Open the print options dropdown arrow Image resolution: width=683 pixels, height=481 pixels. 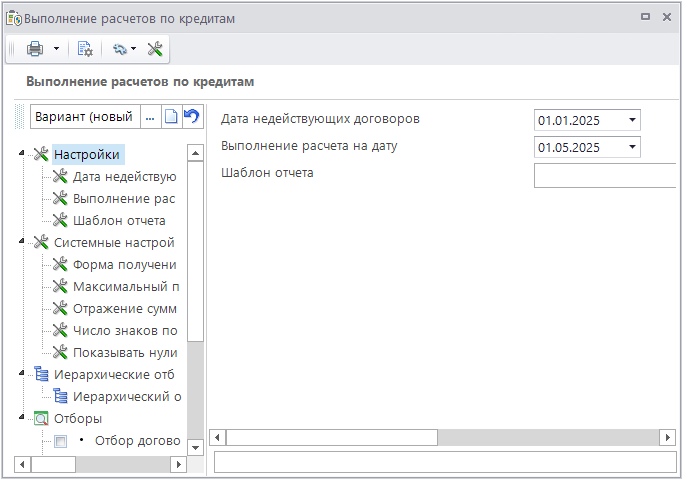pos(56,48)
